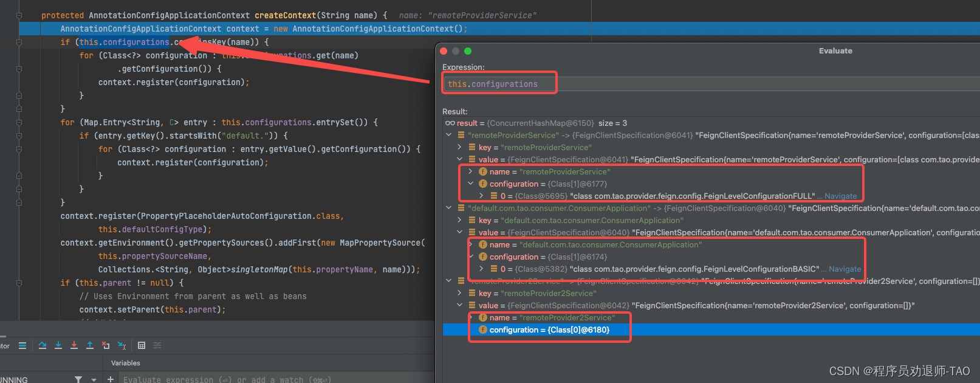Viewport: 980px width, 383px height.
Task: Click the highlighted new AnnotationConfigApplicationContext() line
Action: 264,29
